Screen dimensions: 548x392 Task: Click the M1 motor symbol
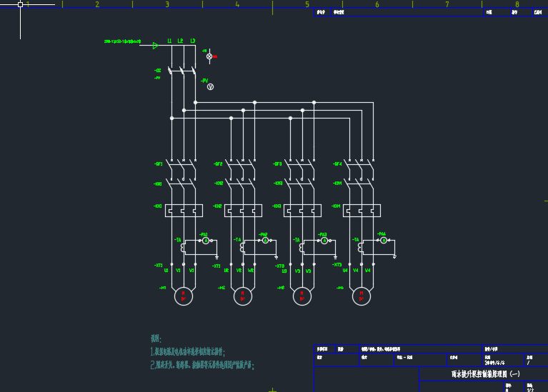coord(184,296)
